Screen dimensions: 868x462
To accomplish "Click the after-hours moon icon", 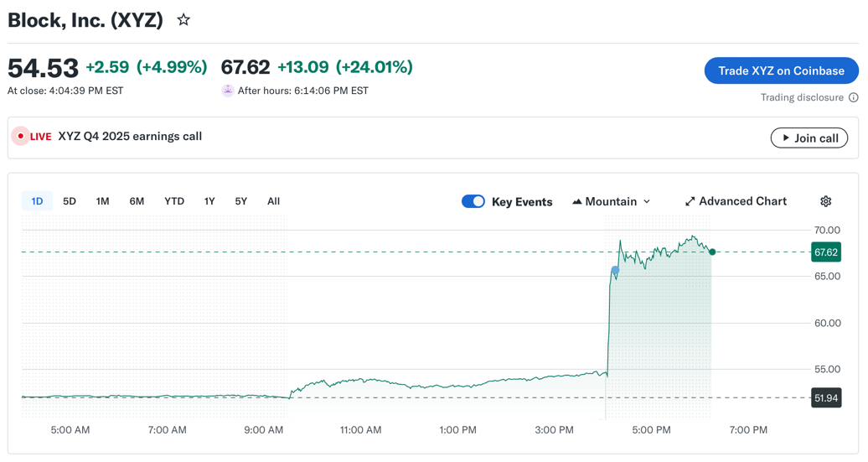I will pyautogui.click(x=227, y=91).
